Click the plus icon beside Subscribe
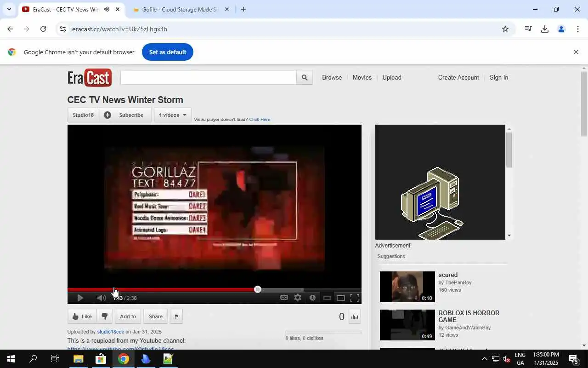588x368 pixels. [107, 115]
